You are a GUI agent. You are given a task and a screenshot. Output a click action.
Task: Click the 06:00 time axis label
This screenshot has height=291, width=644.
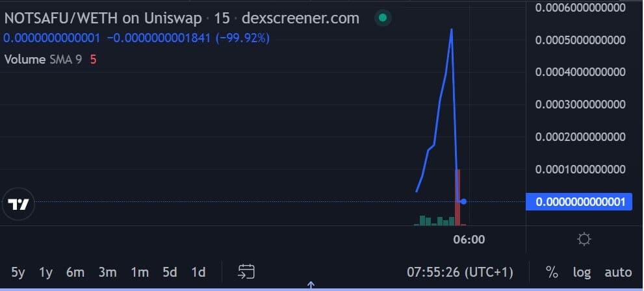(469, 239)
